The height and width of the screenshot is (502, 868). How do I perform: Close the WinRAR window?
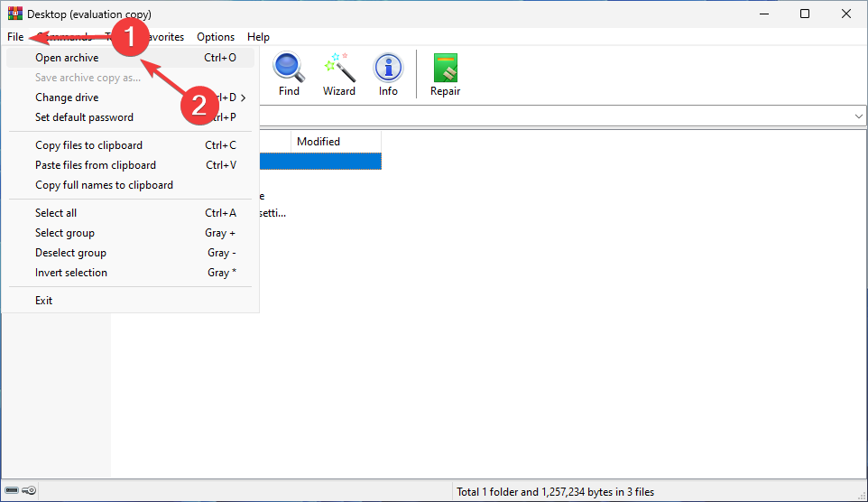[845, 14]
